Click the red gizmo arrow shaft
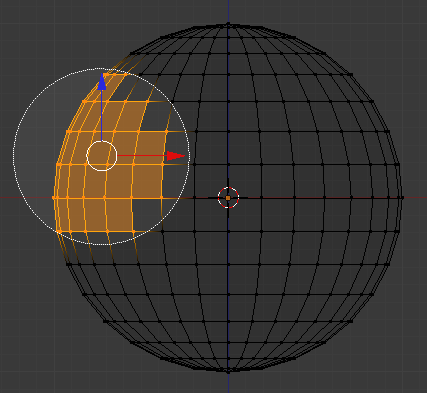This screenshot has height=393, width=427. coord(142,156)
